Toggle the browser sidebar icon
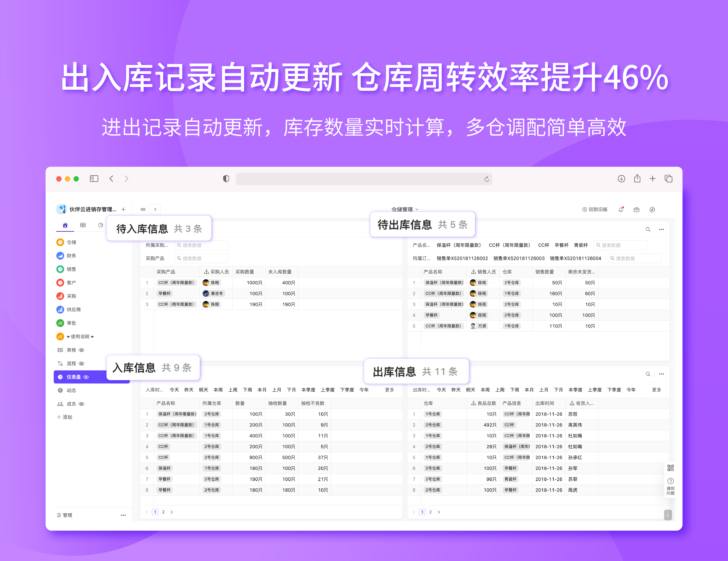Screen dimensions: 728x561 94,179
